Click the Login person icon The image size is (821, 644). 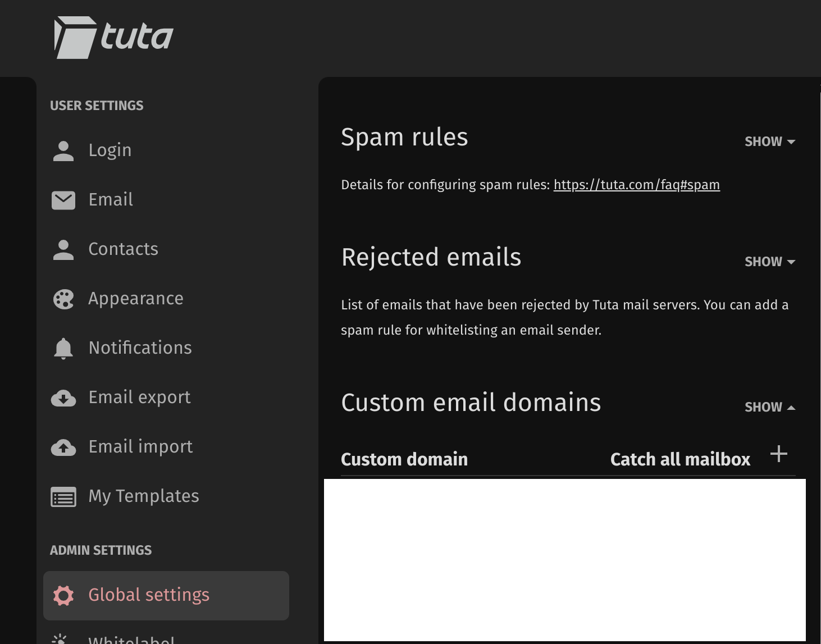tap(63, 150)
